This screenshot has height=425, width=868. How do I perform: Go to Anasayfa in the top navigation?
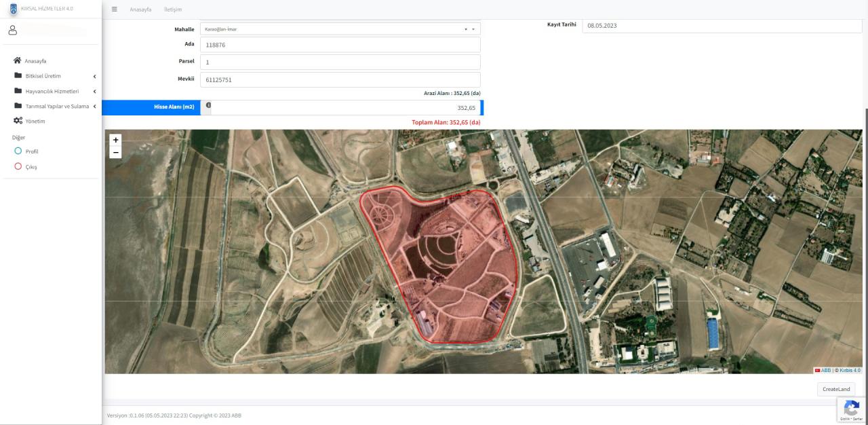click(140, 9)
